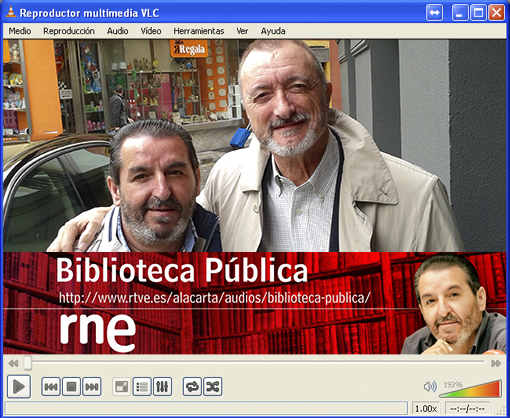
Task: Open the Ver menu
Action: click(x=242, y=31)
